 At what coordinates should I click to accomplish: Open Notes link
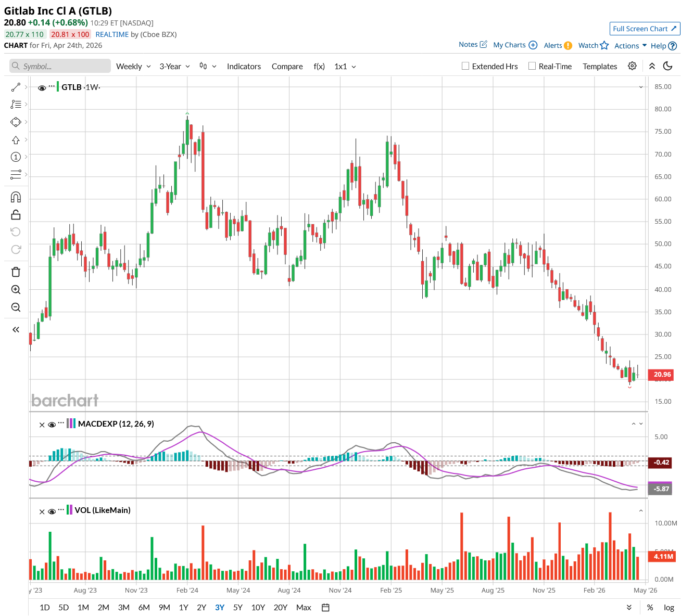coord(473,45)
